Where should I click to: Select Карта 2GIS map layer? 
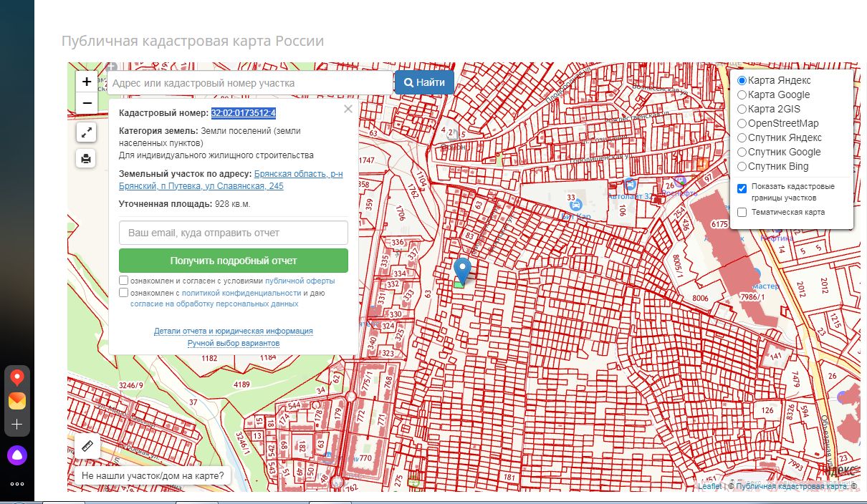click(x=742, y=109)
